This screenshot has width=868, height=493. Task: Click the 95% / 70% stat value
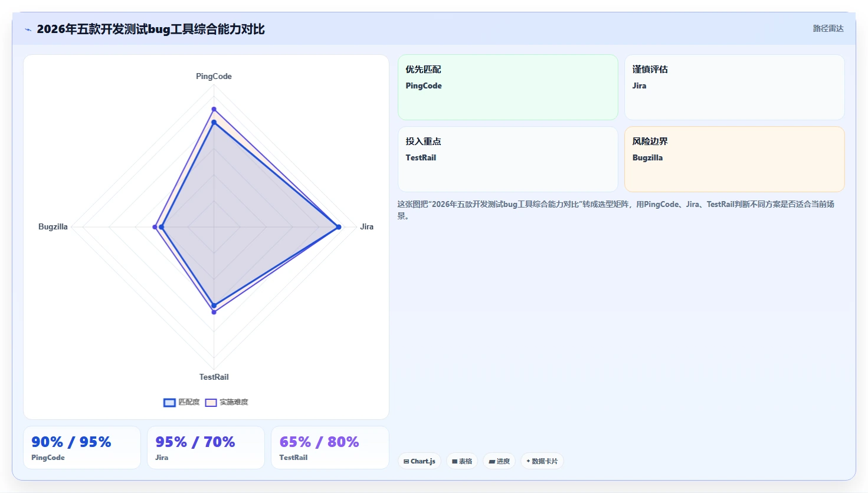tap(195, 442)
